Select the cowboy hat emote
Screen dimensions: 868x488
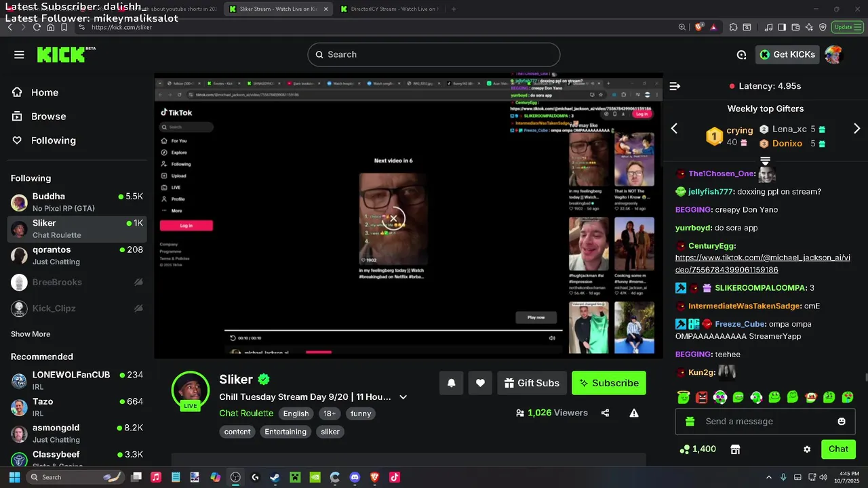[811, 397]
